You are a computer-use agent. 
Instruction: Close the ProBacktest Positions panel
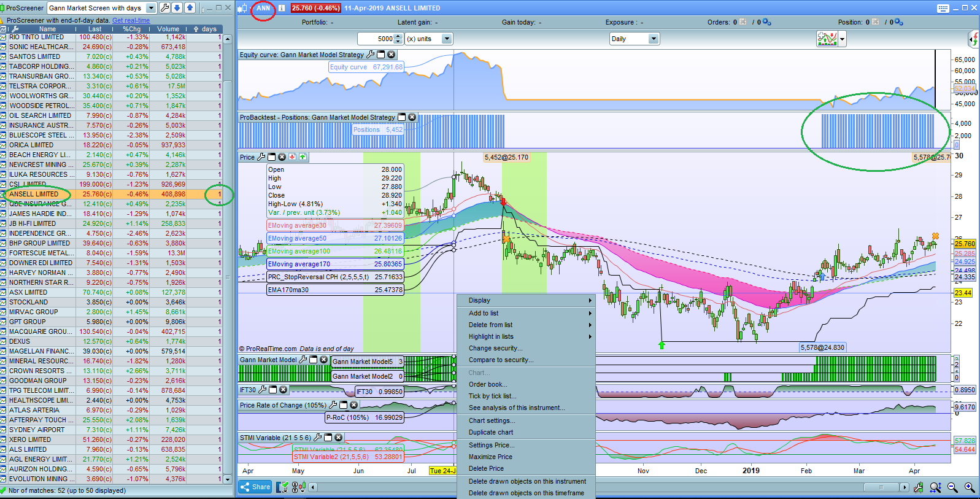pos(412,117)
